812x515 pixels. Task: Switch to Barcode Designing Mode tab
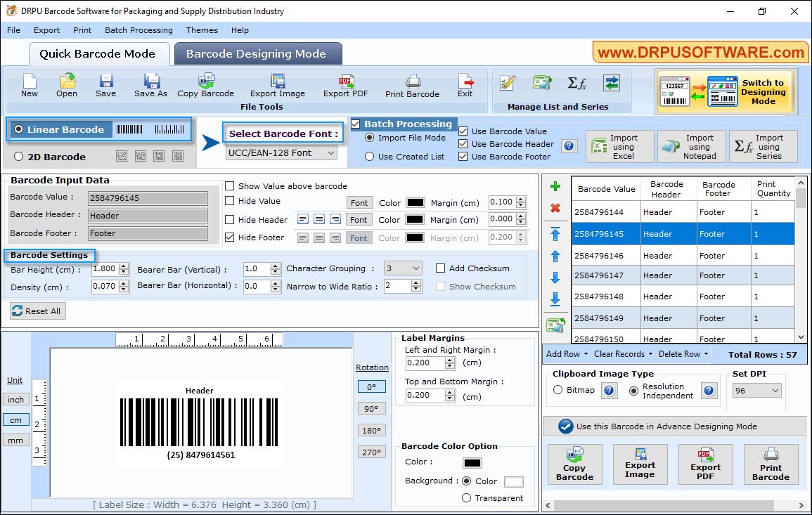tap(257, 53)
